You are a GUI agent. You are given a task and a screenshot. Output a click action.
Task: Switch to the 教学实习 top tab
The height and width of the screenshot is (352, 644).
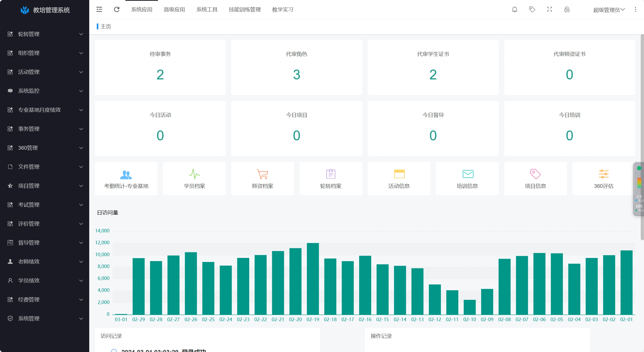coord(283,10)
